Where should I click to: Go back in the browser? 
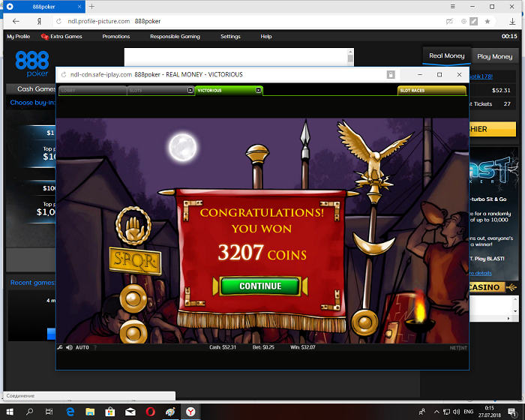click(16, 22)
